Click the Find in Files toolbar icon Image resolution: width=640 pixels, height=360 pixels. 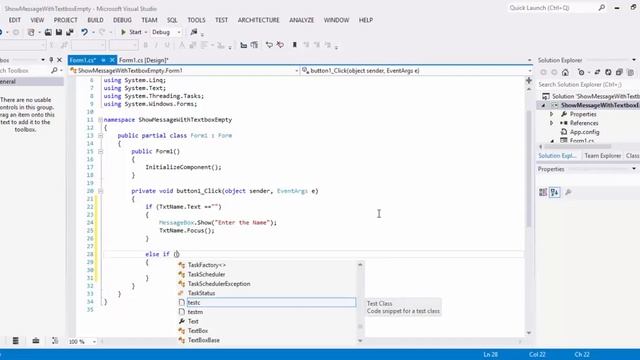point(194,32)
